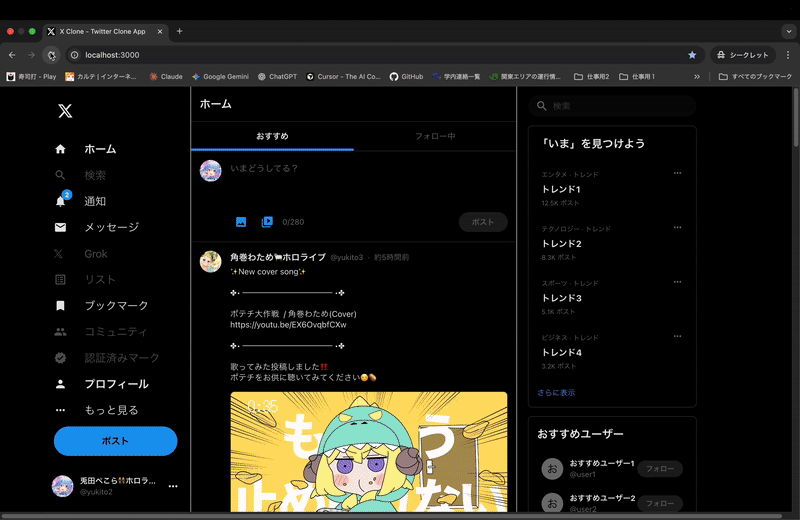Focus the いまどうしてる？ compose field
Image resolution: width=800 pixels, height=520 pixels.
(367, 168)
